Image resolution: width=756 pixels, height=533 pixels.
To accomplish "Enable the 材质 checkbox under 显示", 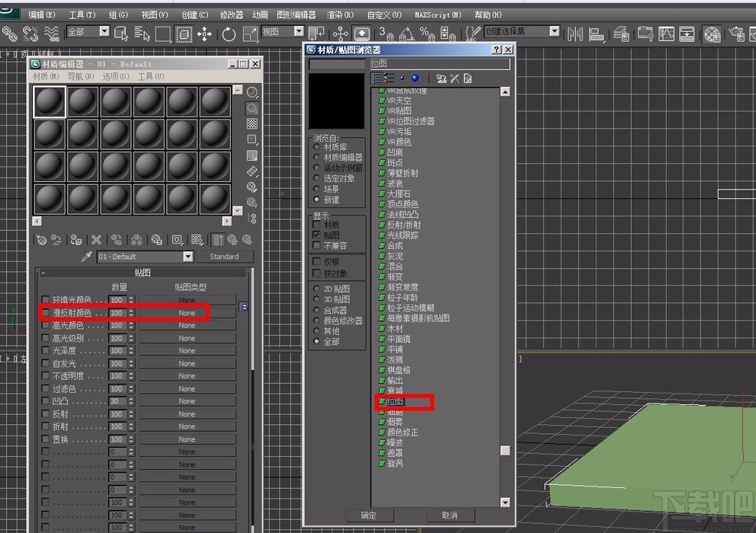I will coord(318,224).
